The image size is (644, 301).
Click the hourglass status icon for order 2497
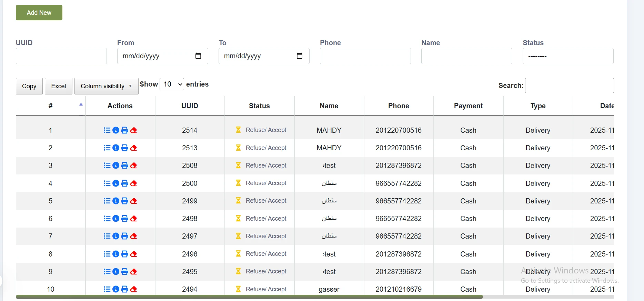(238, 236)
